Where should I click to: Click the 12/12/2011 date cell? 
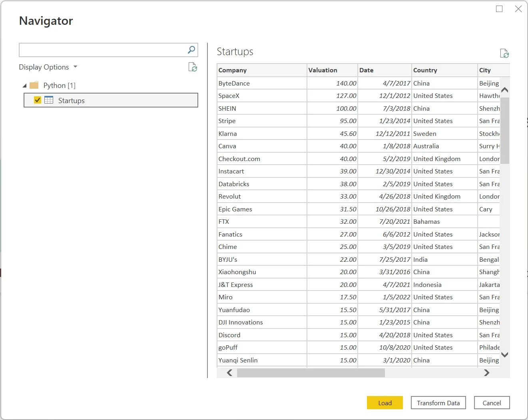click(x=385, y=133)
